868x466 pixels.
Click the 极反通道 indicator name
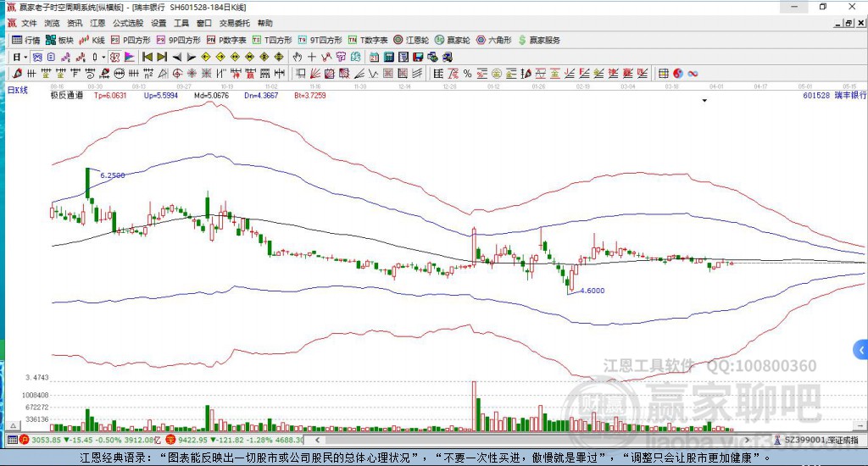tap(67, 95)
